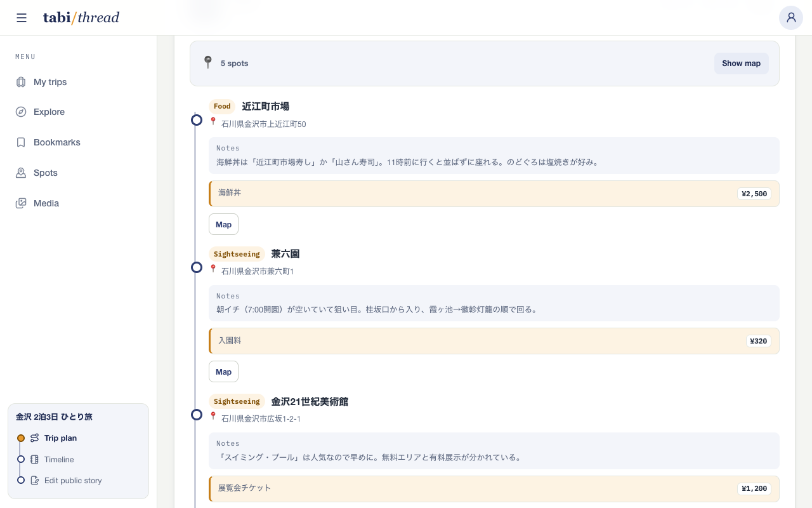This screenshot has width=812, height=508.
Task: Click address 石川県金沢市上近江町50
Action: (263, 124)
